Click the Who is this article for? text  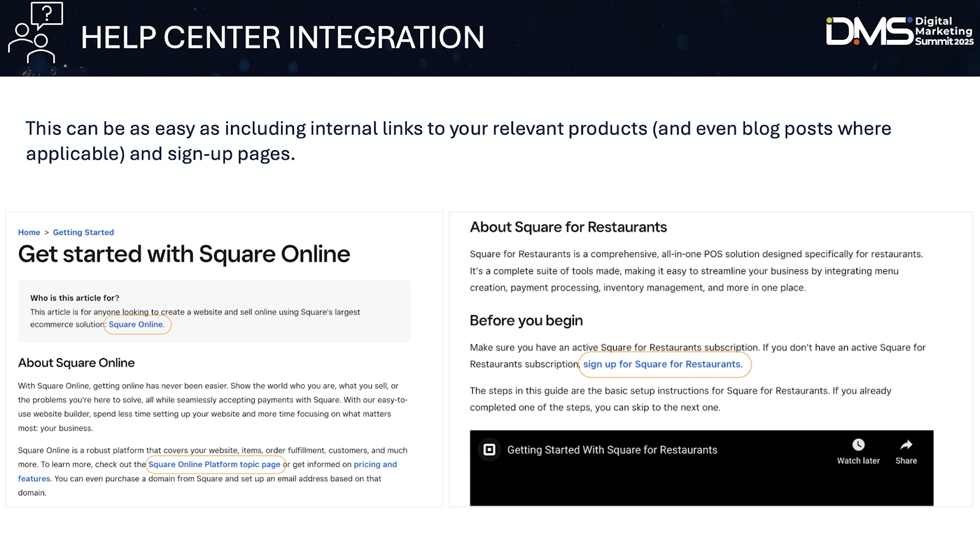pyautogui.click(x=75, y=298)
